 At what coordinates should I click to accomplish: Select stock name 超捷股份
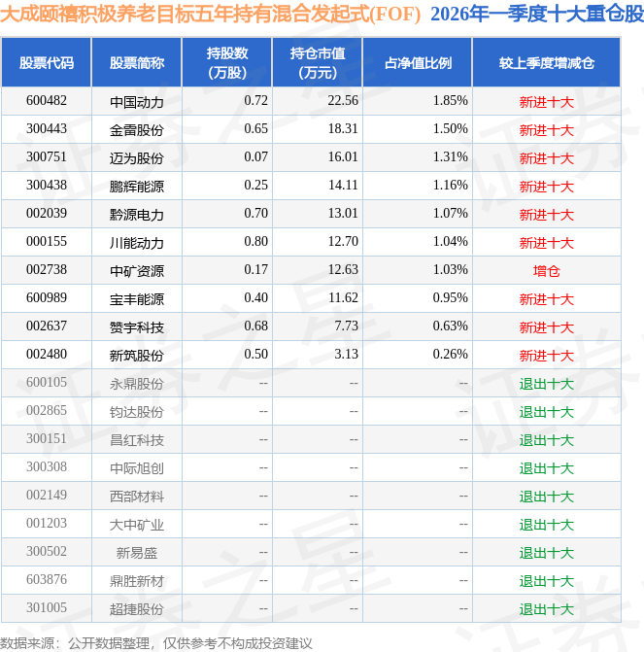click(136, 609)
